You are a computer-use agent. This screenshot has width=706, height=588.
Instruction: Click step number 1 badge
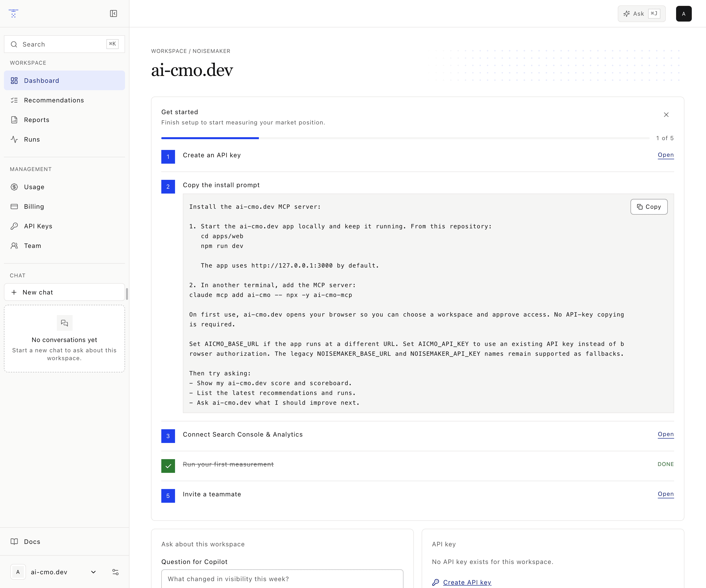(x=168, y=157)
